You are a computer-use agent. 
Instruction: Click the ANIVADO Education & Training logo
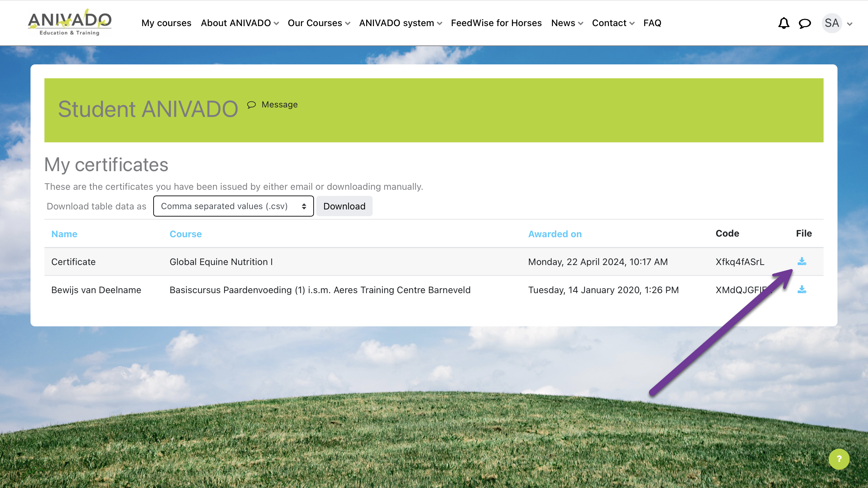coord(70,22)
